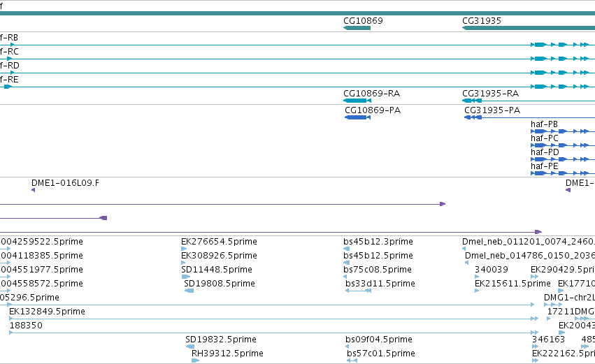Click the 188350 feature label
The width and height of the screenshot is (595, 364).
pos(26,326)
